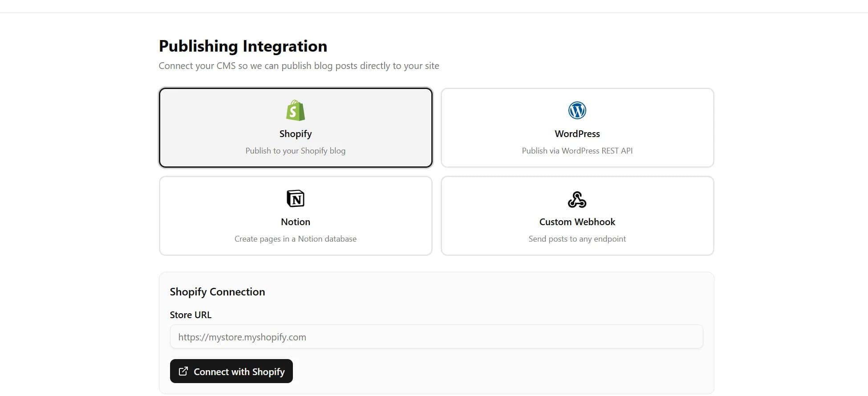Choose the WordPress integration card
The image size is (868, 396).
[577, 128]
